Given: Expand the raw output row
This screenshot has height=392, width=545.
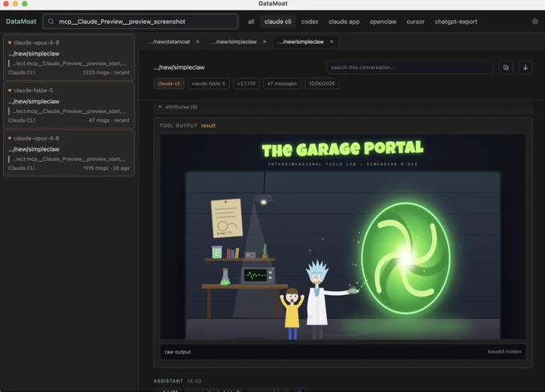Looking at the screenshot, I should coord(343,352).
